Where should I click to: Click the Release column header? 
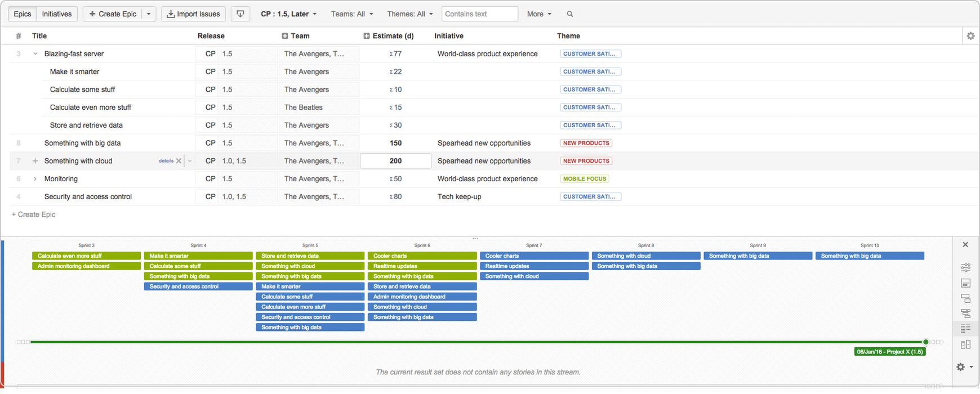click(x=211, y=36)
